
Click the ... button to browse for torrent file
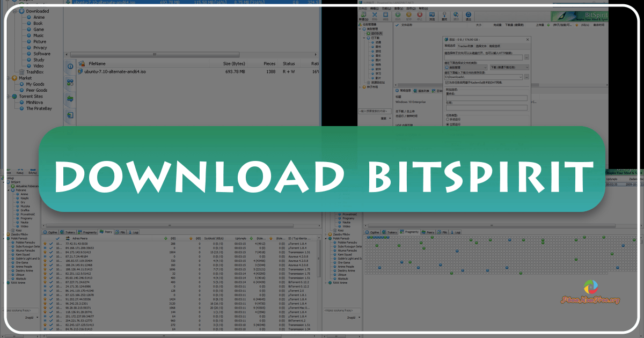click(527, 57)
